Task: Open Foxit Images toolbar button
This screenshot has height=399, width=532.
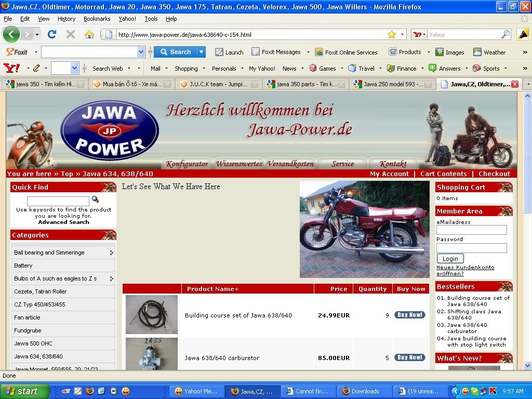Action: [x=450, y=52]
